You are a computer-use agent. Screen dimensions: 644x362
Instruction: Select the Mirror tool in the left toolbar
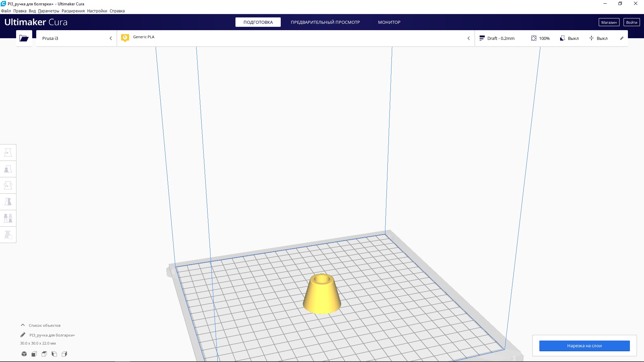pos(8,202)
